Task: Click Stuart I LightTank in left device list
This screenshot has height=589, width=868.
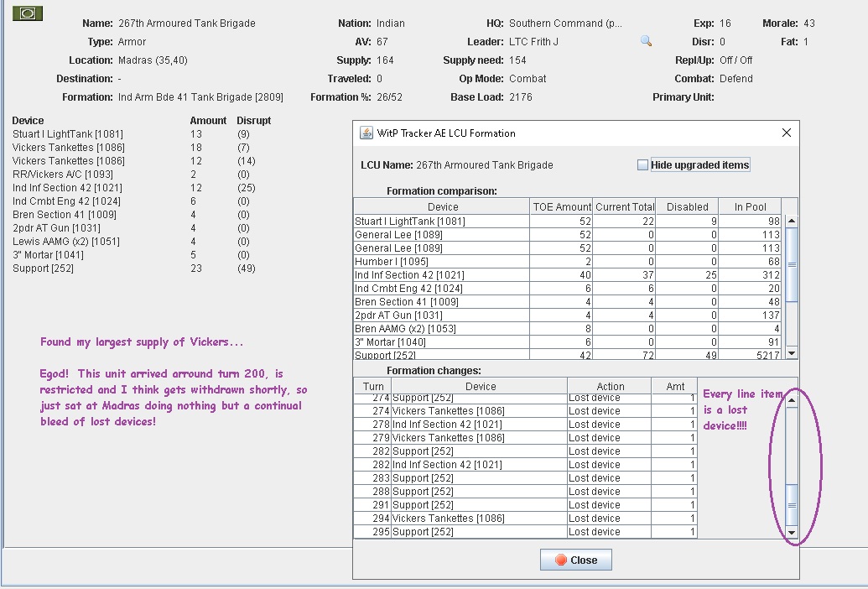Action: click(68, 134)
